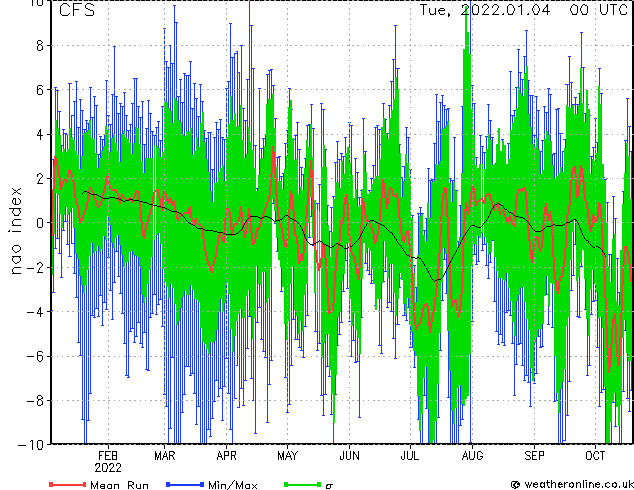Click the y-axis value -4
This screenshot has height=490, width=634.
35,312
